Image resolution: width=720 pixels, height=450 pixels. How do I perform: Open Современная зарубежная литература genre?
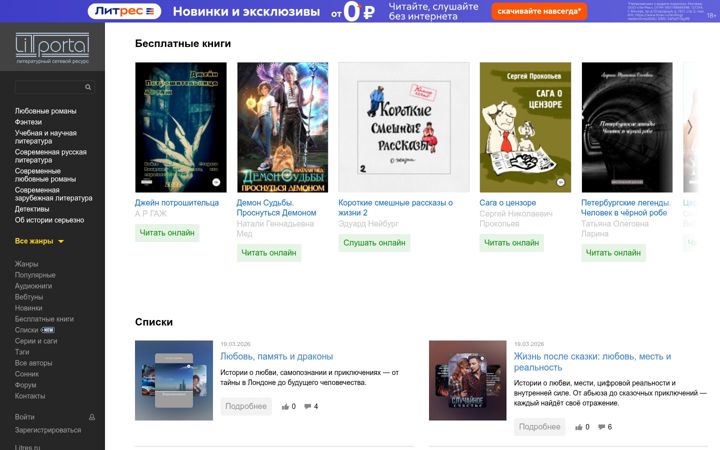point(53,194)
